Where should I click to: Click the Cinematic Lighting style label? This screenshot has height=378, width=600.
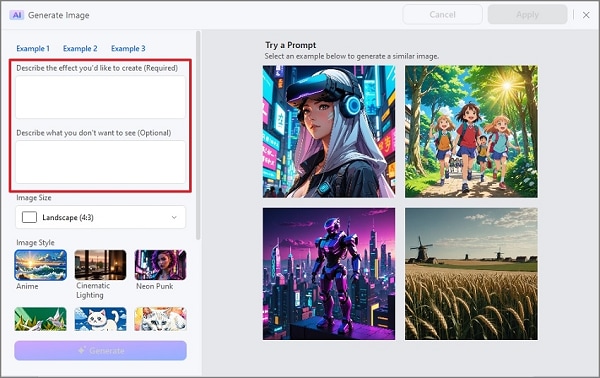[93, 290]
